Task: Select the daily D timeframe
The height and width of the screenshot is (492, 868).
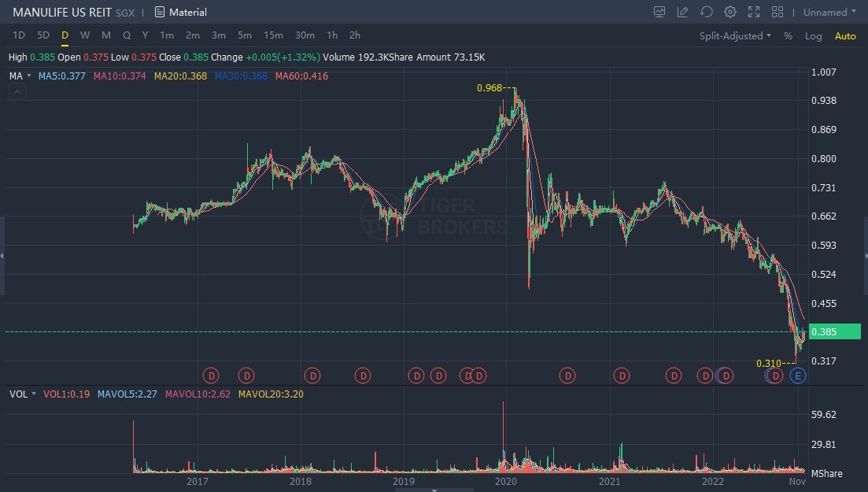Action: coord(65,35)
